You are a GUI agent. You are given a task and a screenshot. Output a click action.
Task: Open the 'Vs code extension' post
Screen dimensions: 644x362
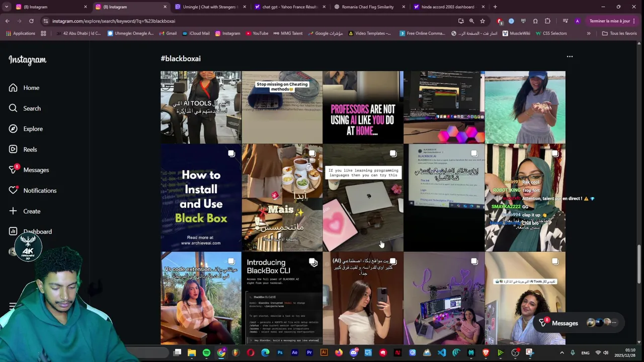201,298
